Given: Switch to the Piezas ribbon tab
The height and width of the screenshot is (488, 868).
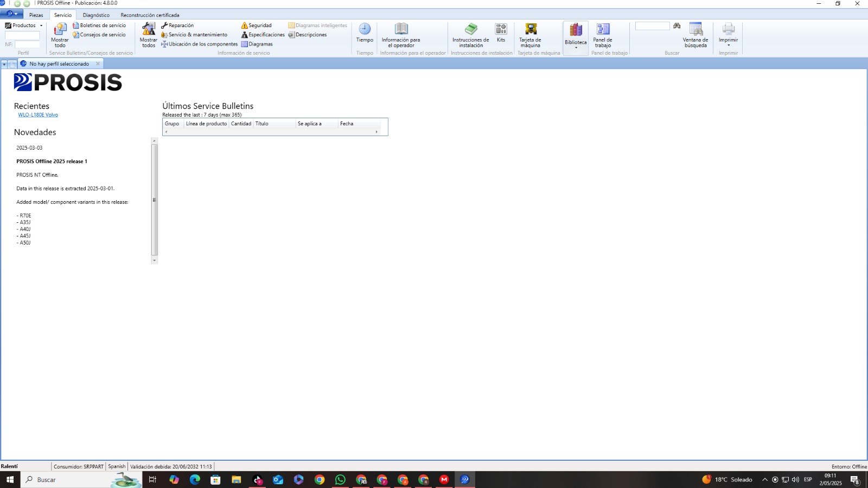Looking at the screenshot, I should pyautogui.click(x=36, y=15).
